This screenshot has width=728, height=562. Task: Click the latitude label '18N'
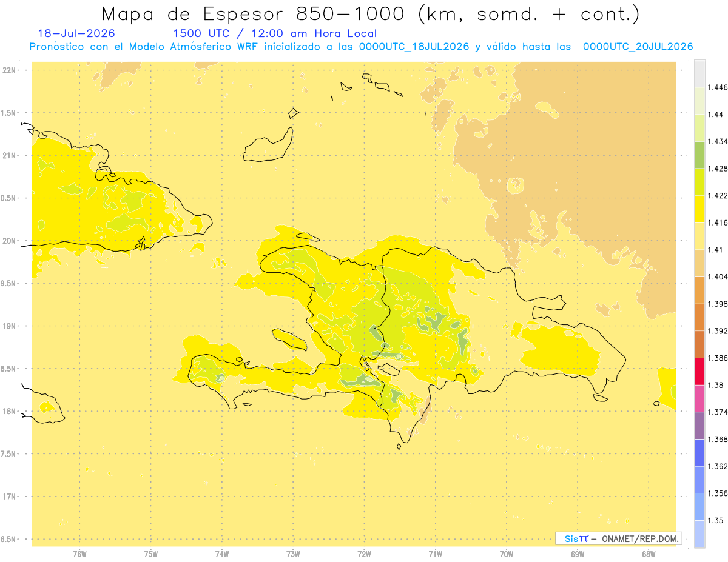[10, 411]
